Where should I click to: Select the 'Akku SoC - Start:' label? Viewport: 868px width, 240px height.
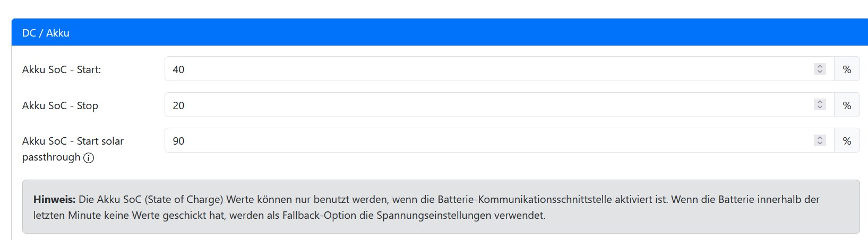pyautogui.click(x=62, y=69)
